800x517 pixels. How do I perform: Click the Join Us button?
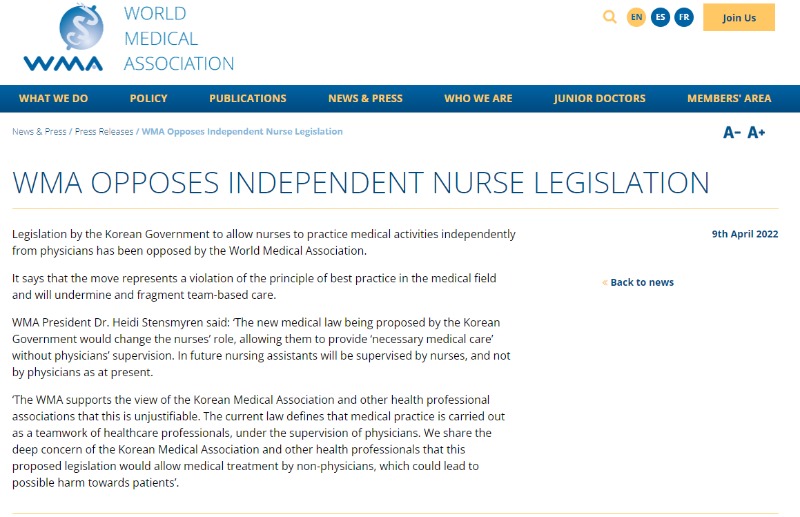point(739,17)
